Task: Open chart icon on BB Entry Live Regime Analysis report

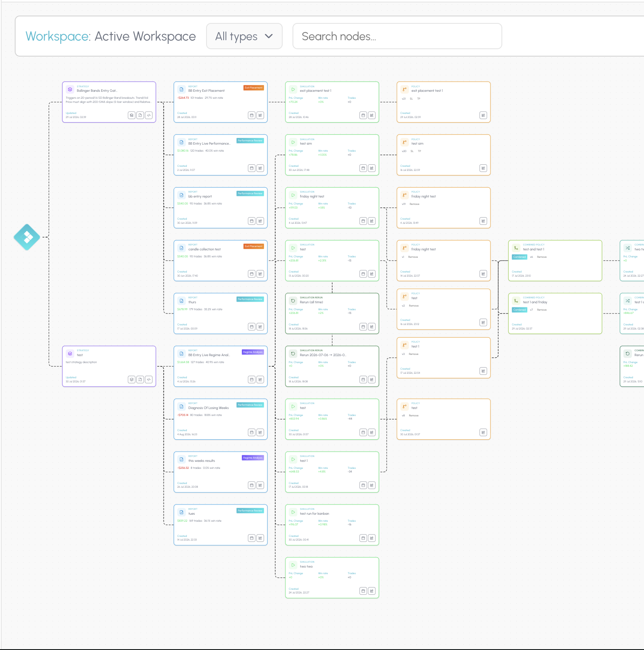Action: 260,380
